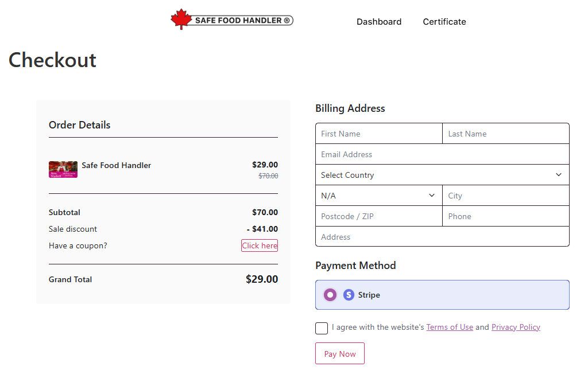This screenshot has height=386, width=588.
Task: Open the Privacy Policy link
Action: tap(516, 327)
